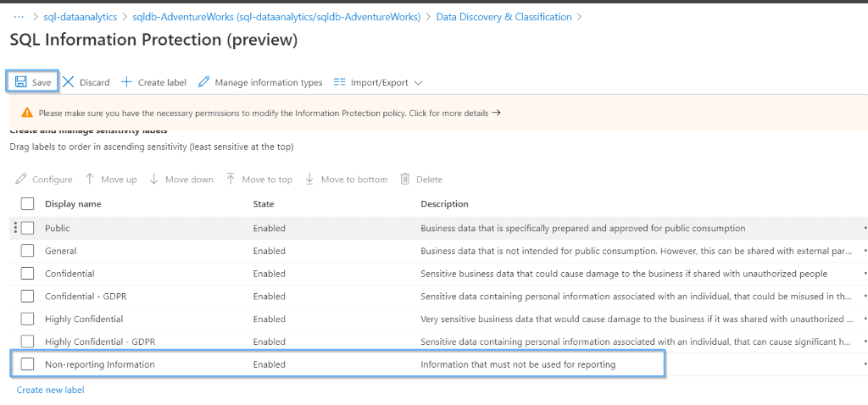Click the Move to top command text
Image resolution: width=868 pixels, height=405 pixels.
pyautogui.click(x=267, y=180)
